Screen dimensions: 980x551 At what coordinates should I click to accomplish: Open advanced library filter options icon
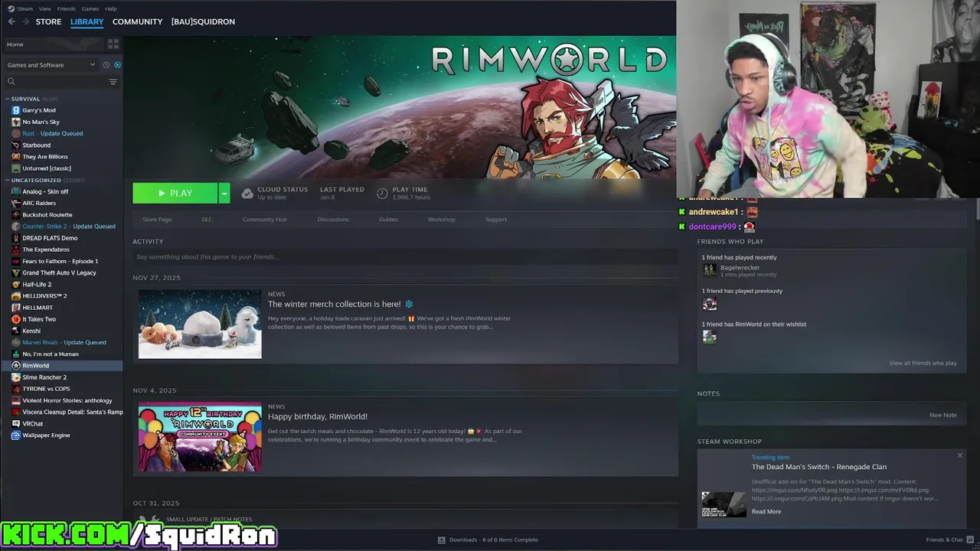click(x=113, y=82)
